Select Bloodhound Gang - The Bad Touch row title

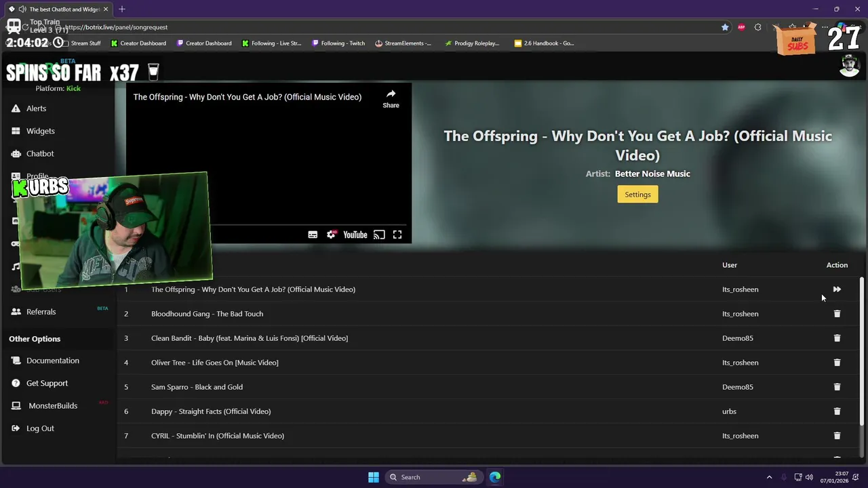coord(207,314)
